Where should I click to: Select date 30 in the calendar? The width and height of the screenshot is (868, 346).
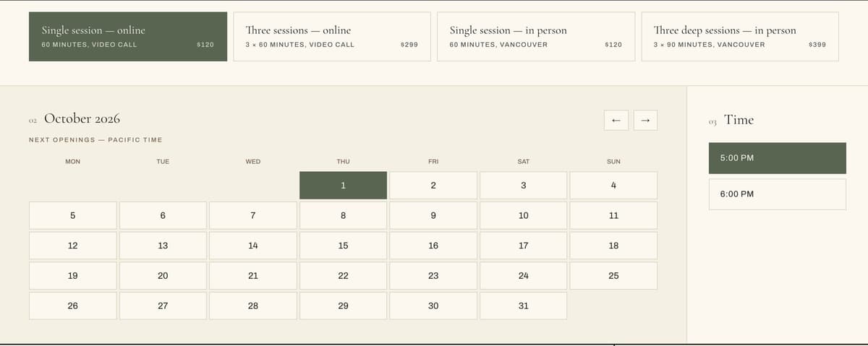click(x=433, y=306)
